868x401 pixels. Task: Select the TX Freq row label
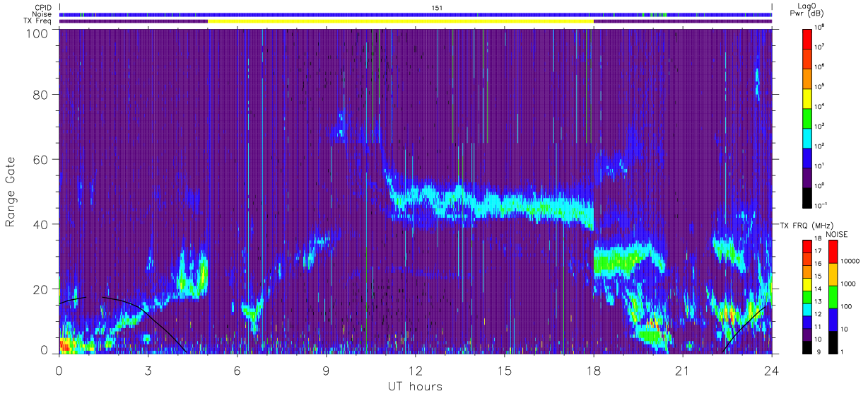38,21
